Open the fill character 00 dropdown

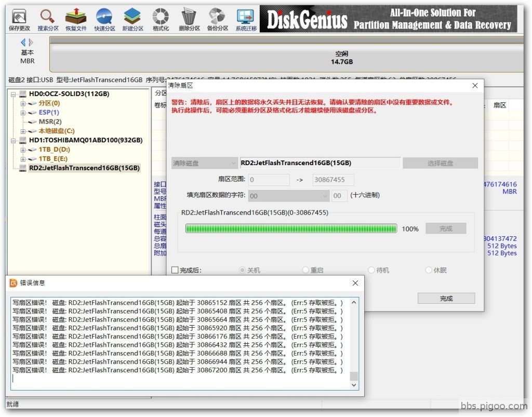(x=289, y=196)
